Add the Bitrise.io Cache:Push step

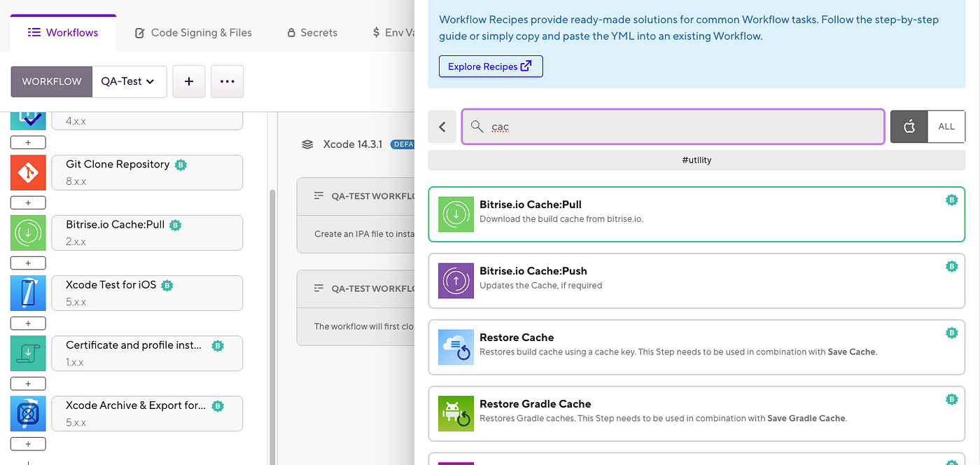click(x=696, y=281)
